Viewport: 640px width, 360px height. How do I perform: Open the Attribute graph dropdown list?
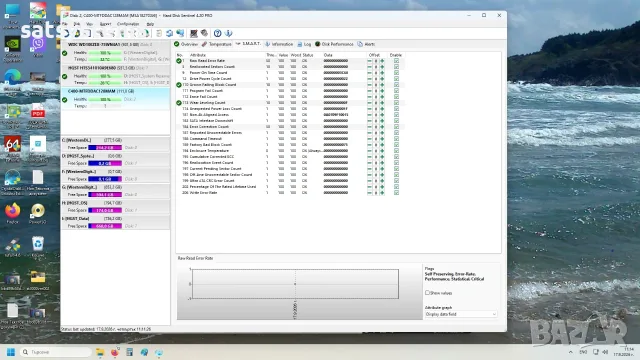pyautogui.click(x=461, y=314)
